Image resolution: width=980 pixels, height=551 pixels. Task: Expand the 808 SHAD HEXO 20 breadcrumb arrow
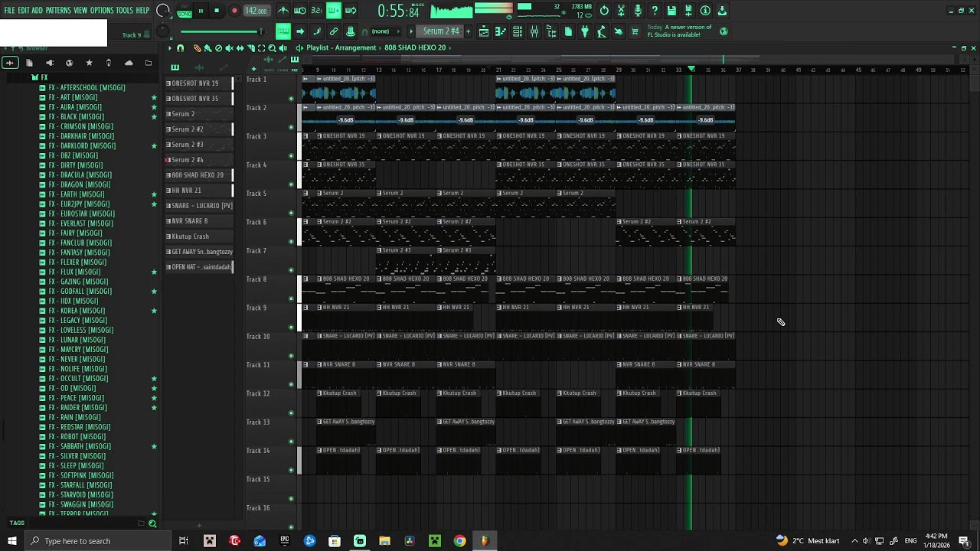pos(450,47)
